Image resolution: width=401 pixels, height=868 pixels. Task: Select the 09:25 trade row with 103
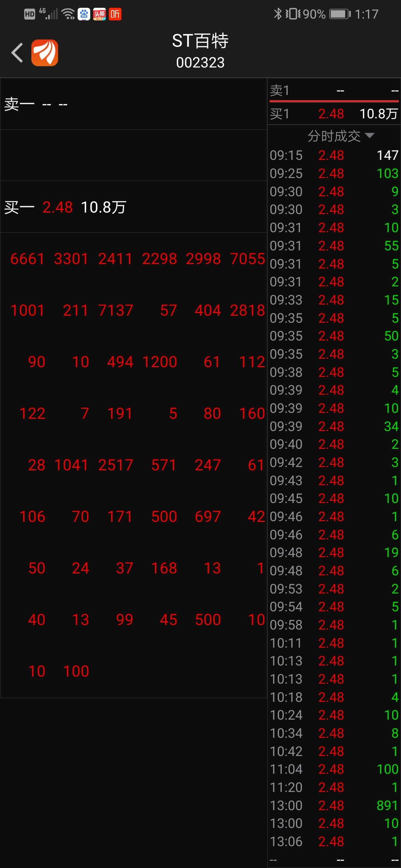point(334,173)
